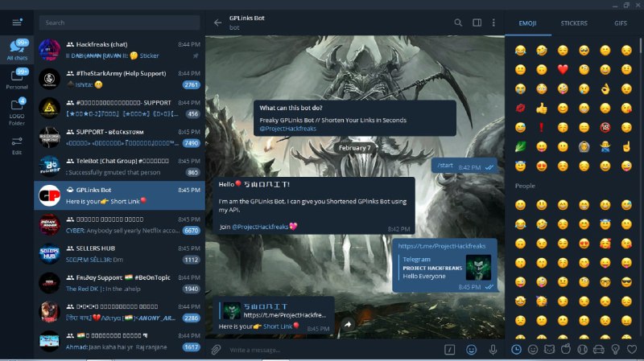Jump to travel car emoji category

click(x=599, y=350)
